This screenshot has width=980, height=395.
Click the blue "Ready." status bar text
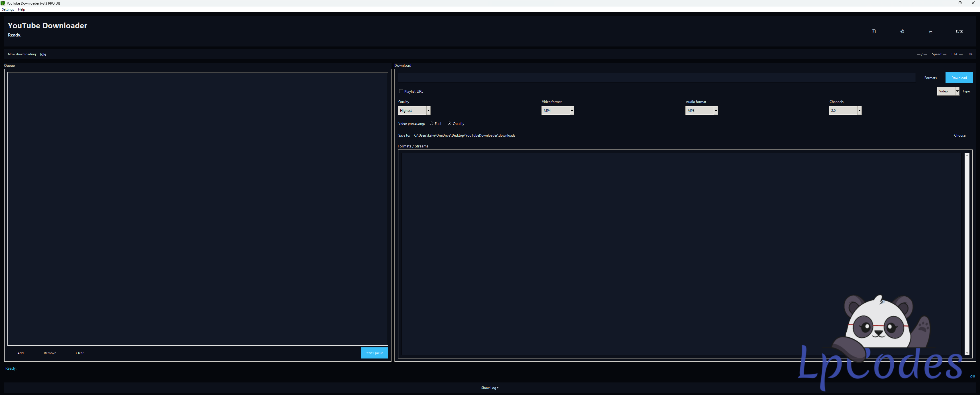click(11, 368)
